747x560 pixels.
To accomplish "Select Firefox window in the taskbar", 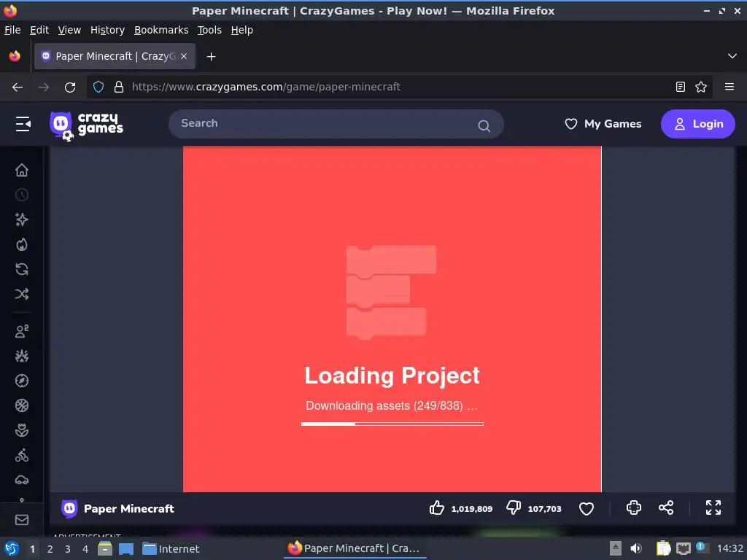I will pos(355,548).
